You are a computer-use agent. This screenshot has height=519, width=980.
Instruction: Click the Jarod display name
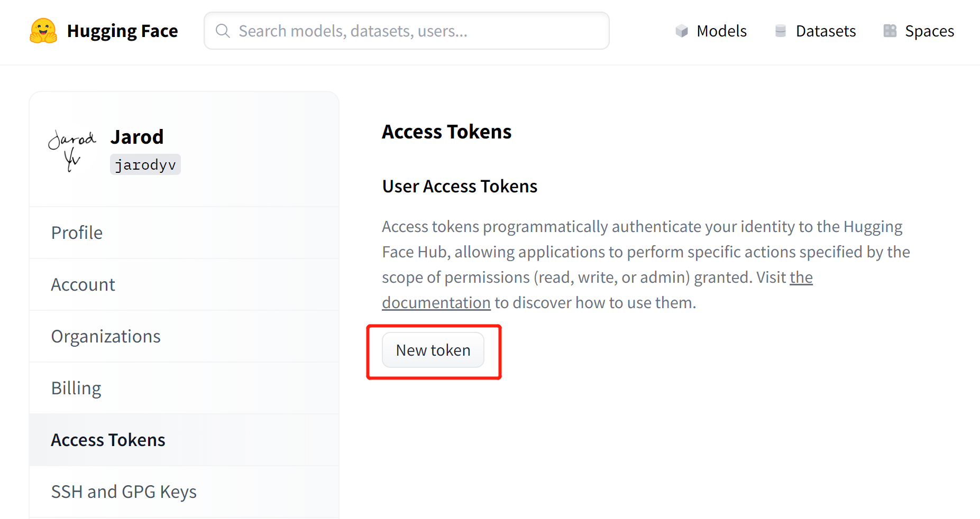137,137
